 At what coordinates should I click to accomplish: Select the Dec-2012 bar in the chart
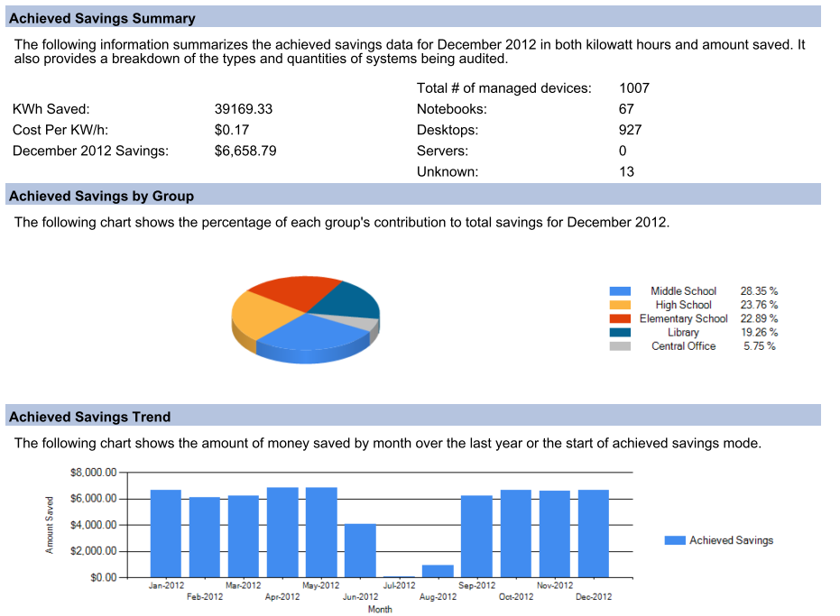[594, 533]
